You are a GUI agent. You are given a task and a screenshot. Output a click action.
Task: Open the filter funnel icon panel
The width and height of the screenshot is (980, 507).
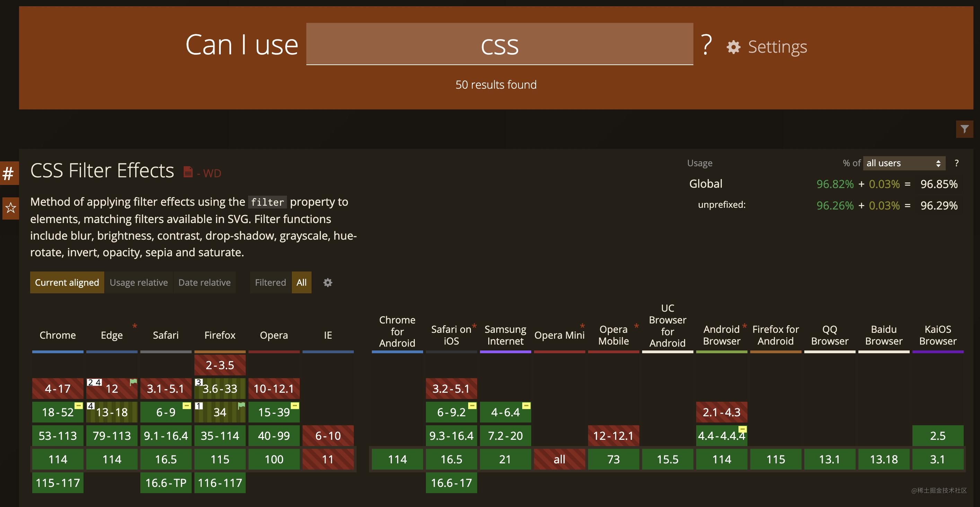[964, 129]
